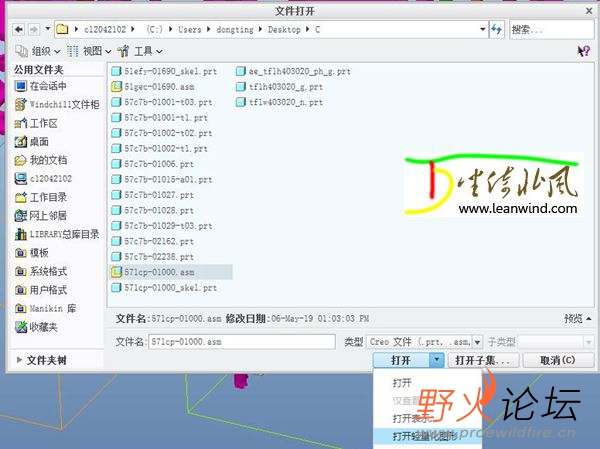Select file 57c7b-01001-t1.prt

(x=159, y=118)
